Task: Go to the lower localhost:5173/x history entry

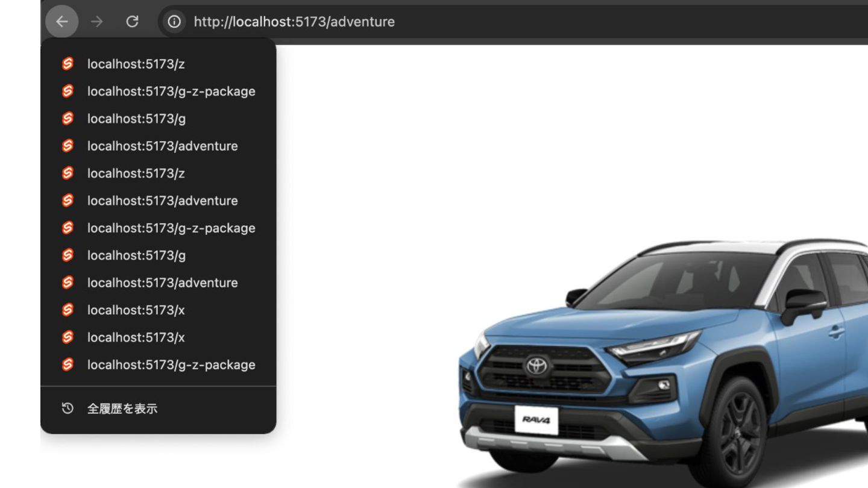Action: click(x=158, y=337)
